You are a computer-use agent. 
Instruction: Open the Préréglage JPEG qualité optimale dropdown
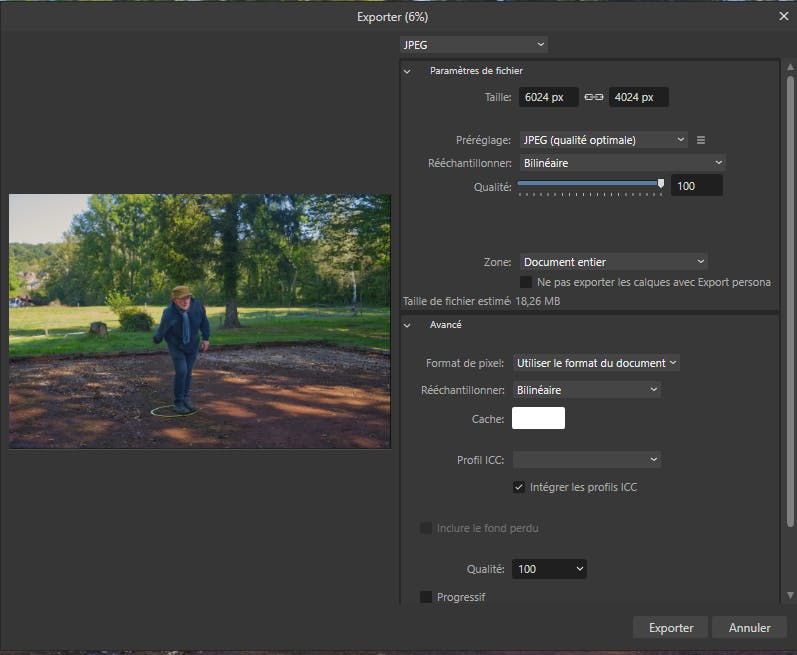[x=603, y=140]
